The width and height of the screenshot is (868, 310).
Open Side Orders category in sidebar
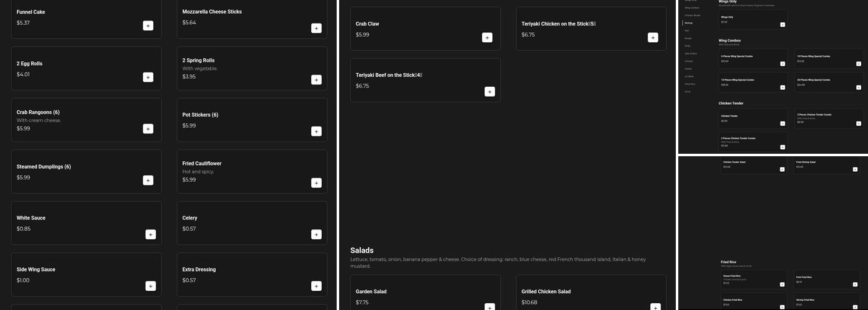pos(691,53)
